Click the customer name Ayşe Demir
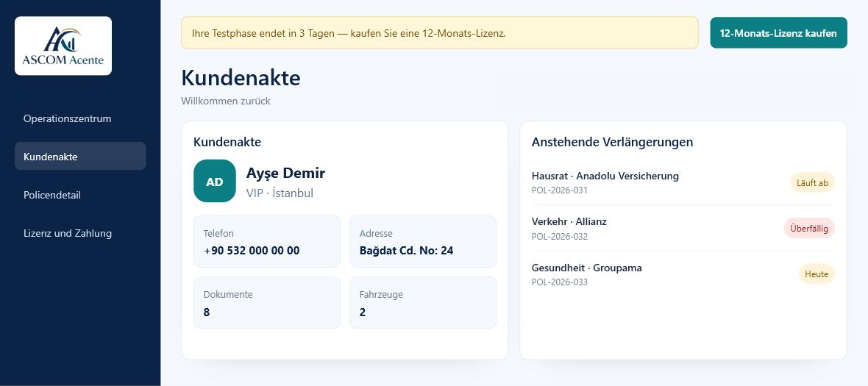The image size is (868, 386). (x=285, y=173)
